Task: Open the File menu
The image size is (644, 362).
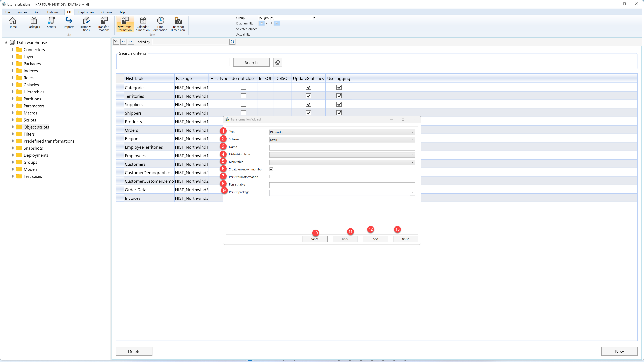Action: pos(8,12)
